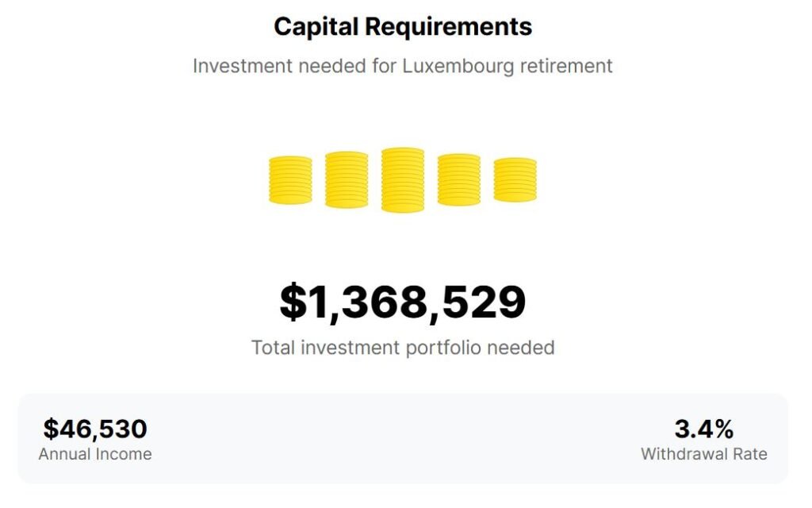The height and width of the screenshot is (508, 812).
Task: Click the 3.4% rate value
Action: [704, 429]
